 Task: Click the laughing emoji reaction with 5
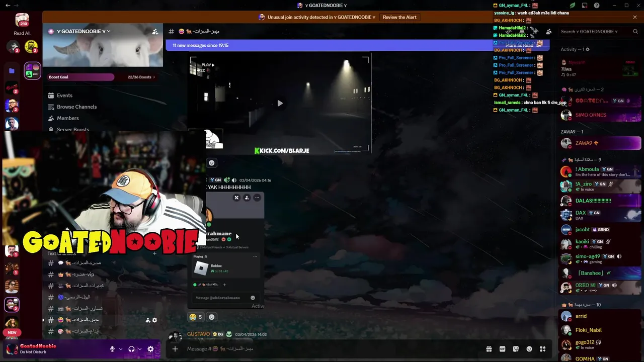[x=196, y=317]
